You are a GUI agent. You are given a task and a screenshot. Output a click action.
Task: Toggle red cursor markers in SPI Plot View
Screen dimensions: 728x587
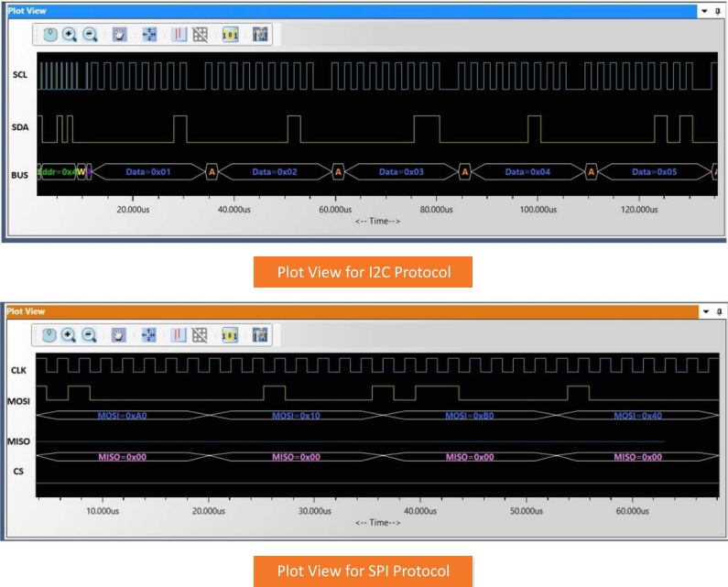tap(179, 335)
